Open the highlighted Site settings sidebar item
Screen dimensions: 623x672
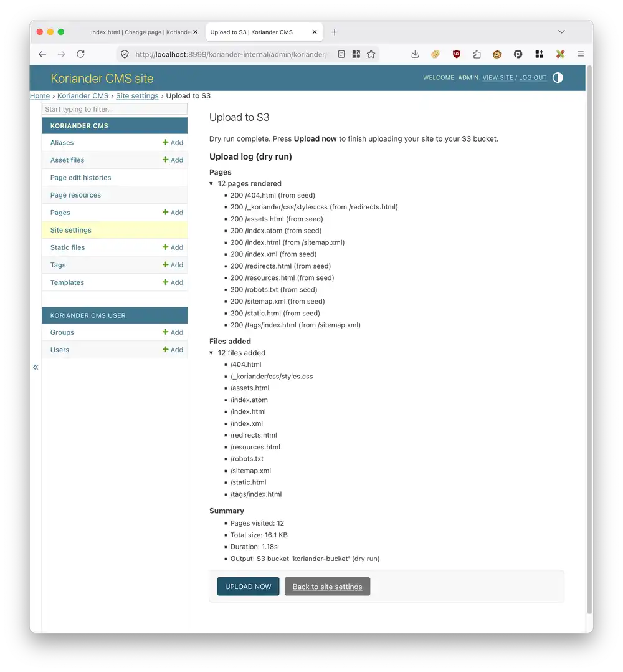click(x=70, y=230)
